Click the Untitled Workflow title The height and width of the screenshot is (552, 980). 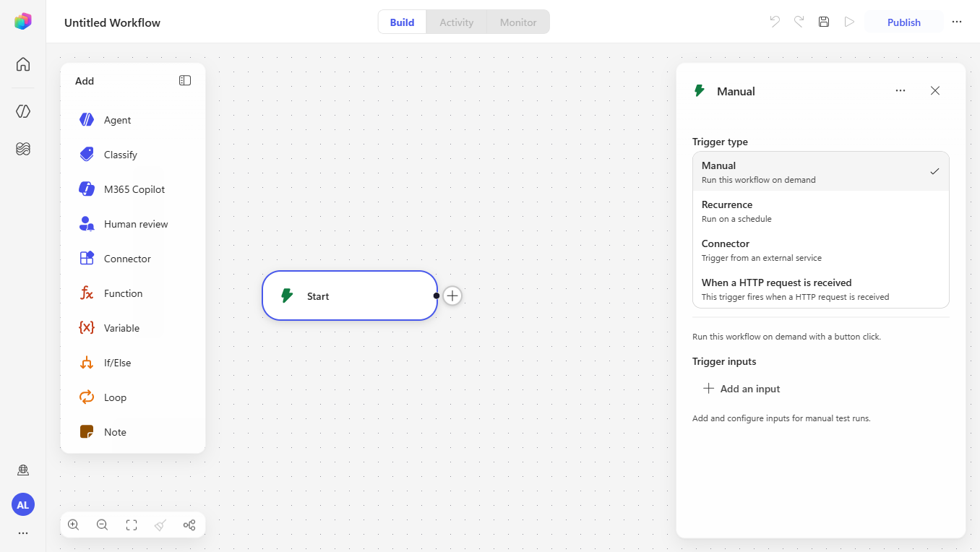112,22
